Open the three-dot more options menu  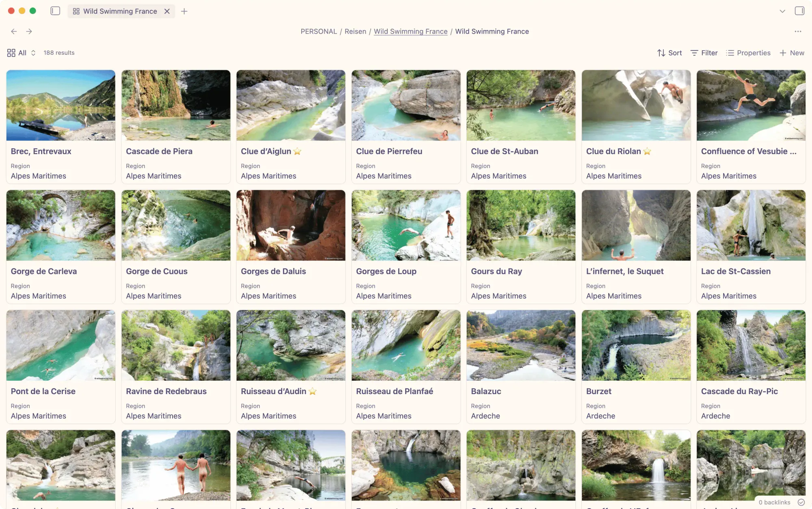[x=798, y=31]
